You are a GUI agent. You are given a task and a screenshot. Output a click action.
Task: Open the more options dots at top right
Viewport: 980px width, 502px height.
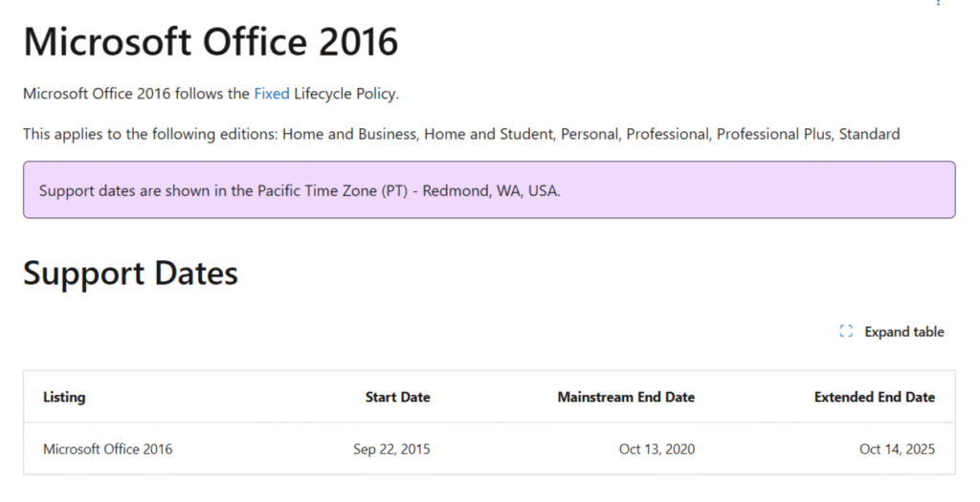point(940,3)
